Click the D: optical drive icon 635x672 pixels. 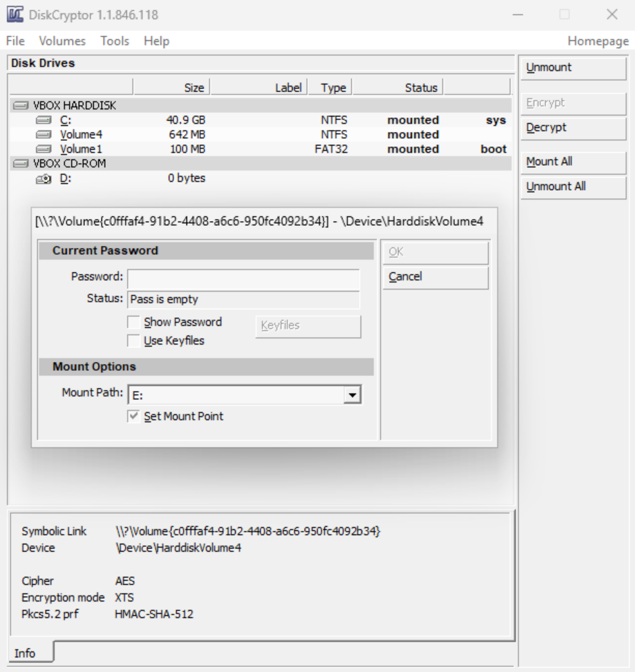(x=44, y=179)
